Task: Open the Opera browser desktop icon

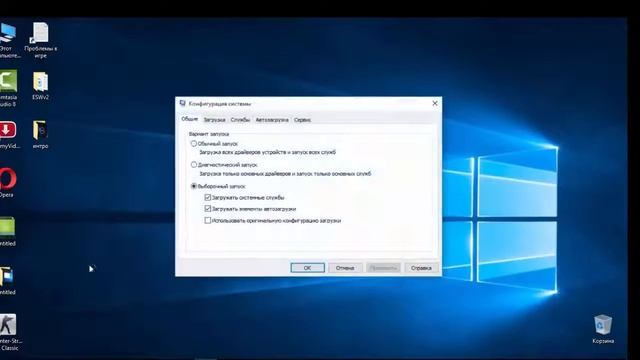Action: [x=8, y=178]
